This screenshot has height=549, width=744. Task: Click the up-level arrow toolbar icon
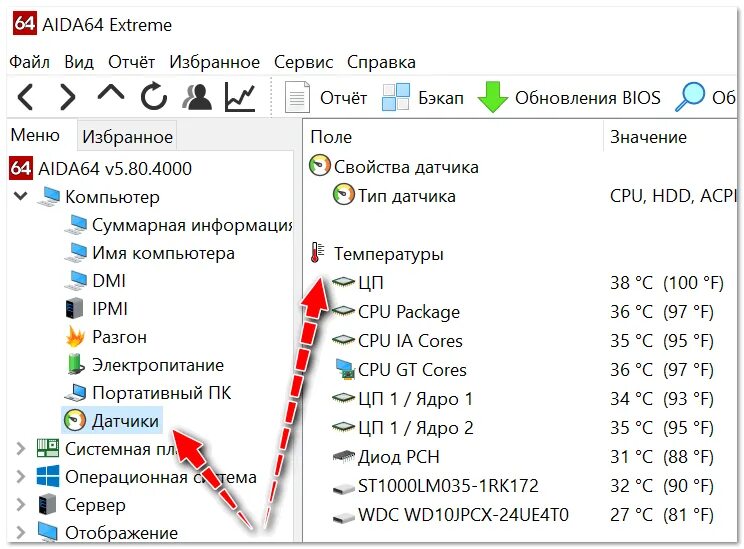click(111, 93)
